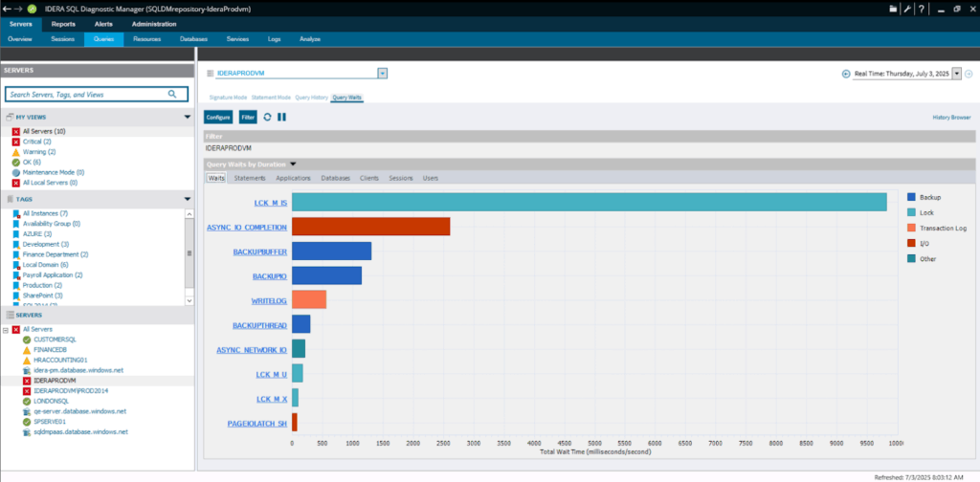Screen dimensions: 980x482
Task: Click the Backup legend color swatch
Action: 911,197
